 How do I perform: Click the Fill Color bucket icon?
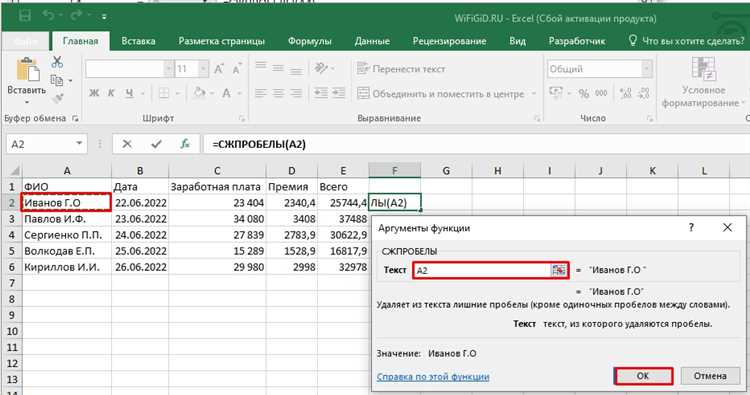click(199, 93)
